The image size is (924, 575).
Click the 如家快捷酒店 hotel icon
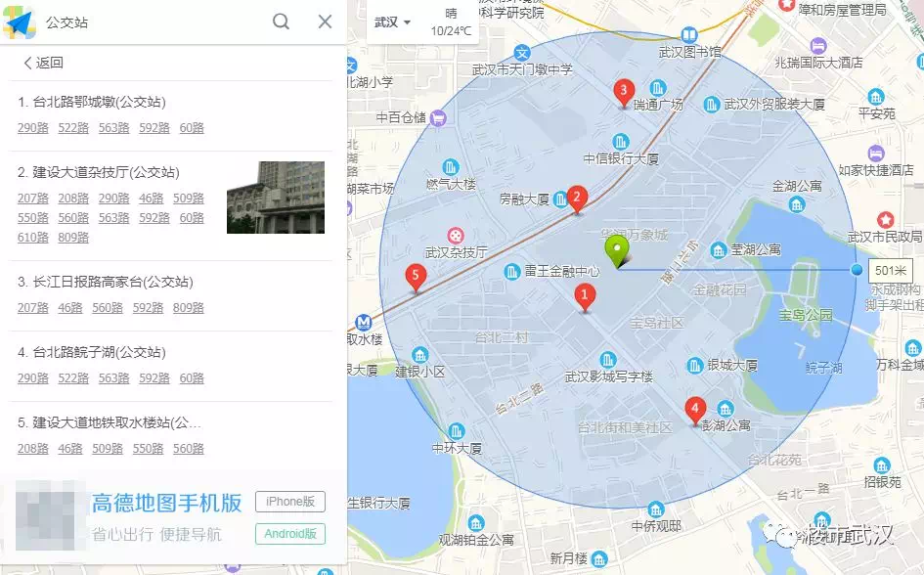click(876, 154)
